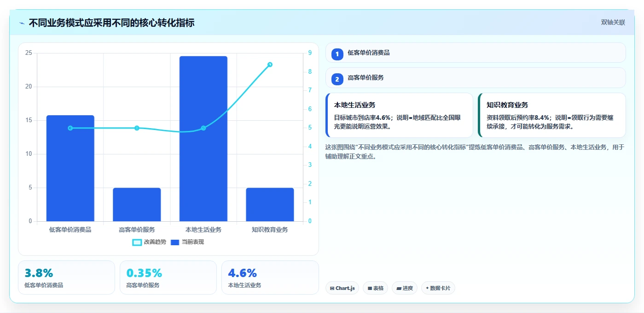Click the small bar for 高客单价服务
Viewport: 644px width, 313px height.
[137, 205]
